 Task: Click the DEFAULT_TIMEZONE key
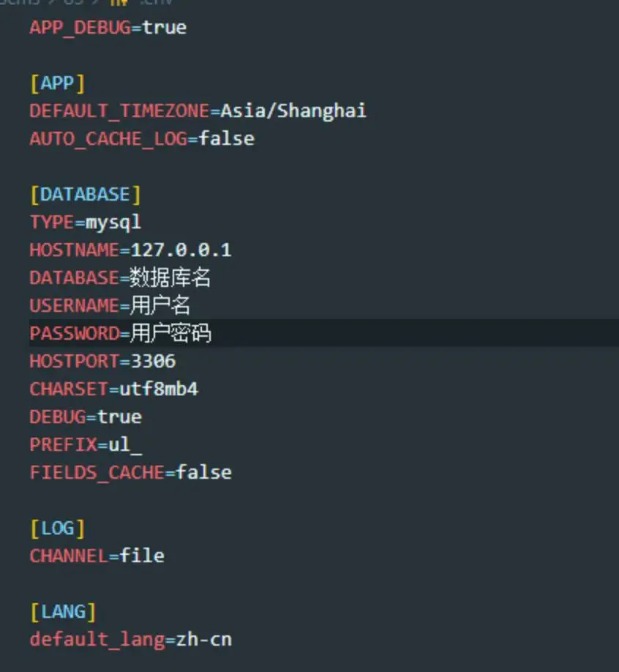point(119,111)
